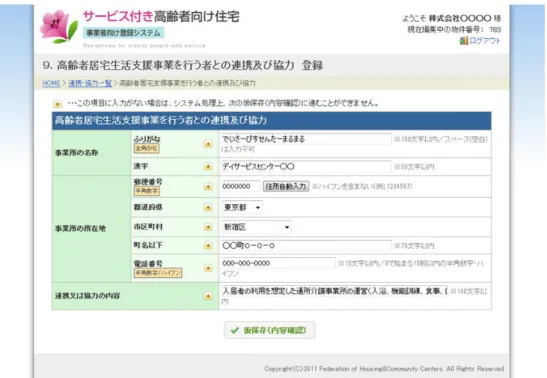The height and width of the screenshot is (378, 547).
Task: Click the 半角数字 badge under 郵便番号
Action: (147, 191)
